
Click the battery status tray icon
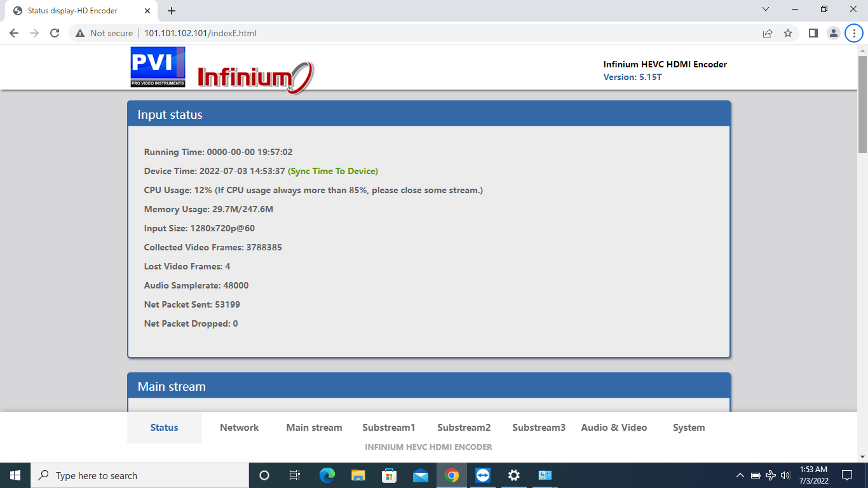coord(756,475)
